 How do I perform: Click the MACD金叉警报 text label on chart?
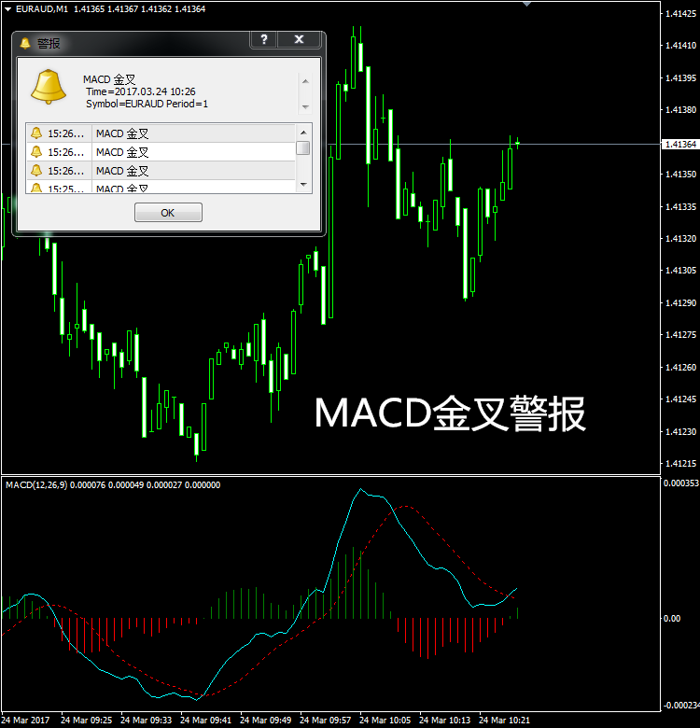click(450, 413)
